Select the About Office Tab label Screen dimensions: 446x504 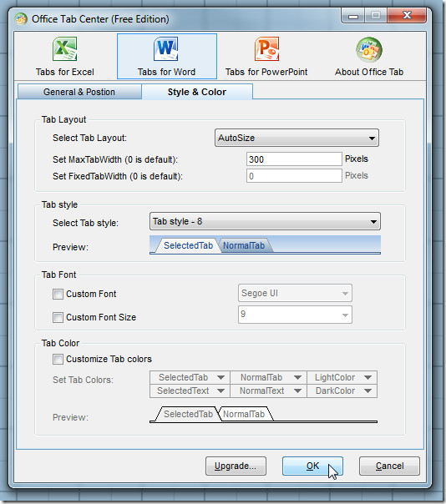(369, 72)
